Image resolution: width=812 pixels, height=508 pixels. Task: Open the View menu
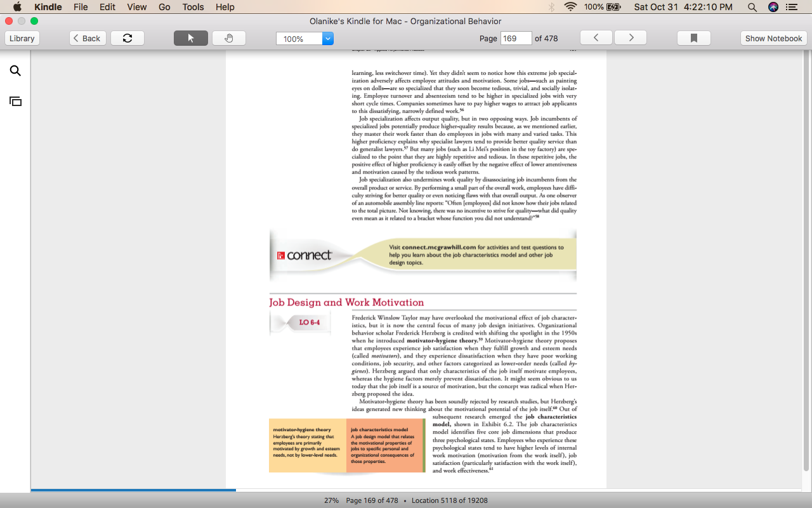tap(136, 7)
